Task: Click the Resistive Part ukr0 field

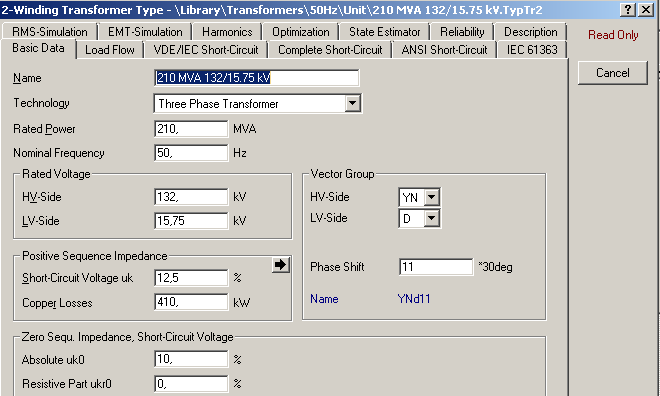Action: (x=191, y=383)
